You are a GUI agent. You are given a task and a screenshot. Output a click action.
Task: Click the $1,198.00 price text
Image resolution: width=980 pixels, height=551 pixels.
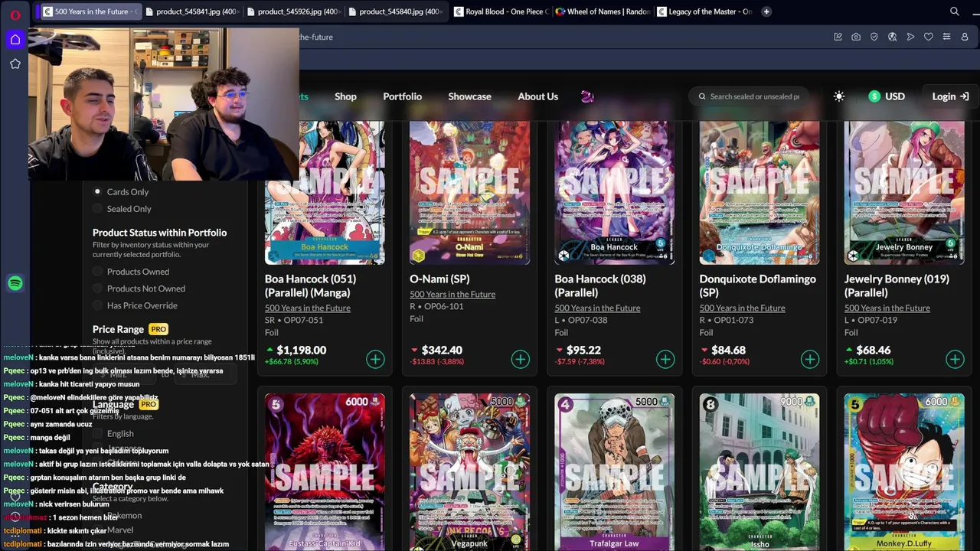coord(302,350)
